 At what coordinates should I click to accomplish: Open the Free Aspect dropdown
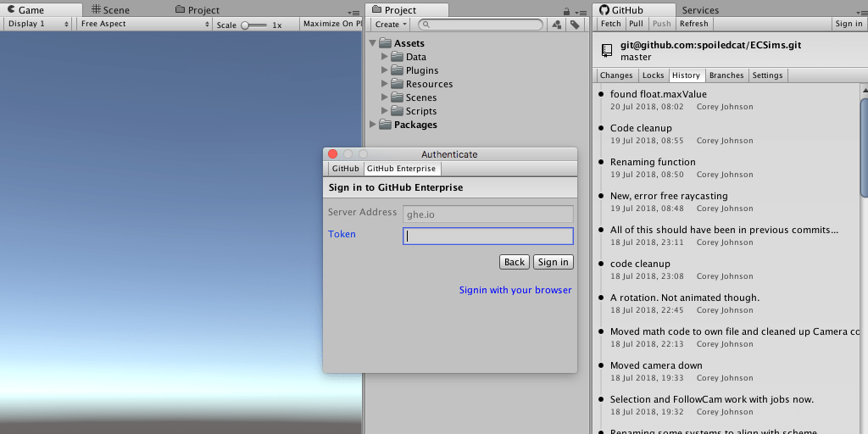(x=144, y=25)
